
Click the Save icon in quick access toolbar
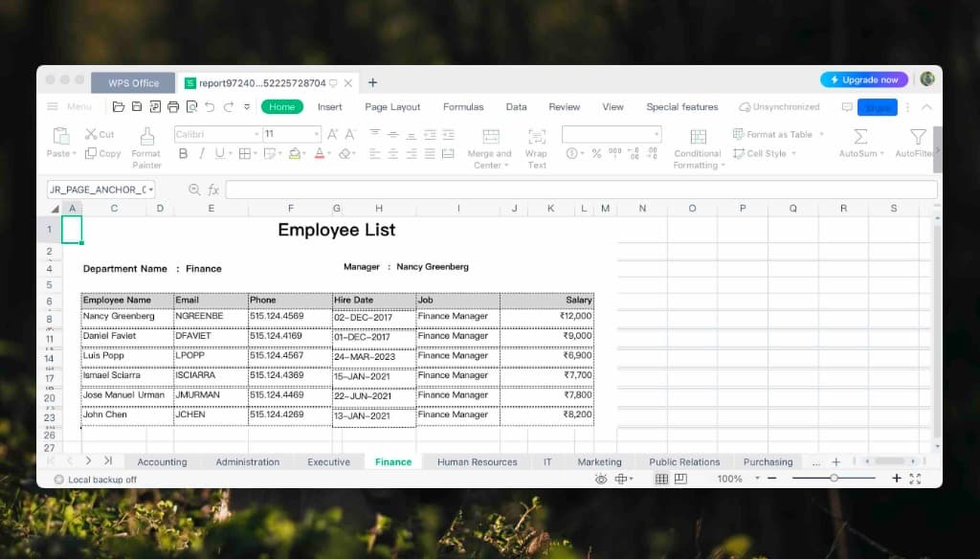137,107
